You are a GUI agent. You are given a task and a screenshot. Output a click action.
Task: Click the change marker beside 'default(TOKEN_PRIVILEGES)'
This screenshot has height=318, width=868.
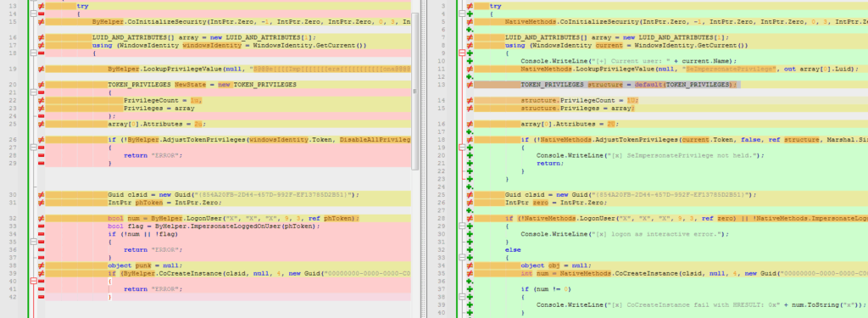(470, 85)
